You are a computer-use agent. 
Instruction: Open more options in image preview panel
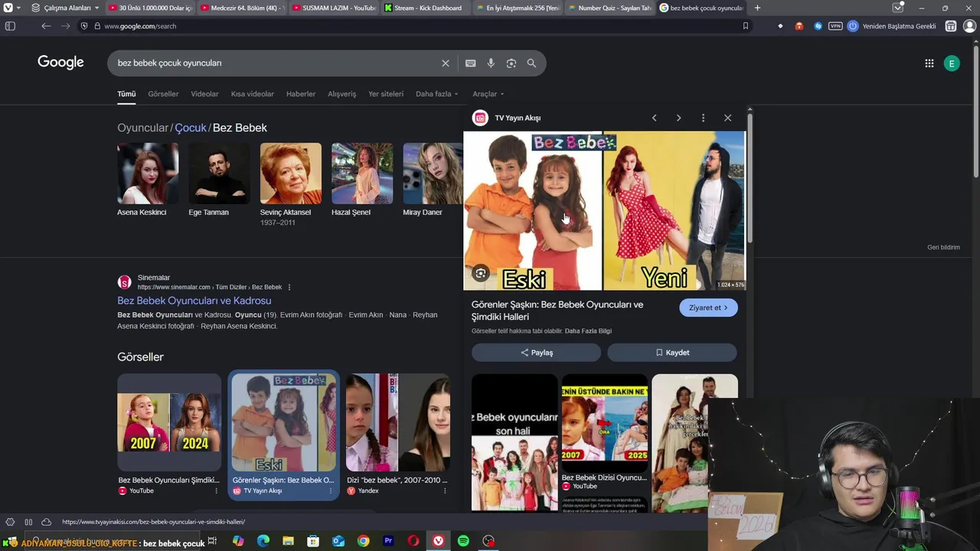pos(703,118)
